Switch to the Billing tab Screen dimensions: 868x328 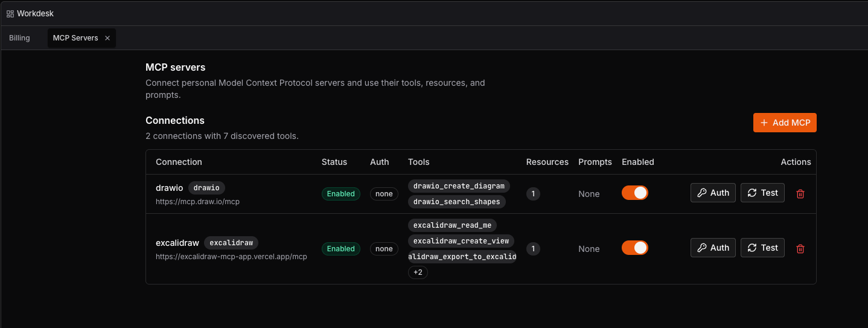click(19, 38)
